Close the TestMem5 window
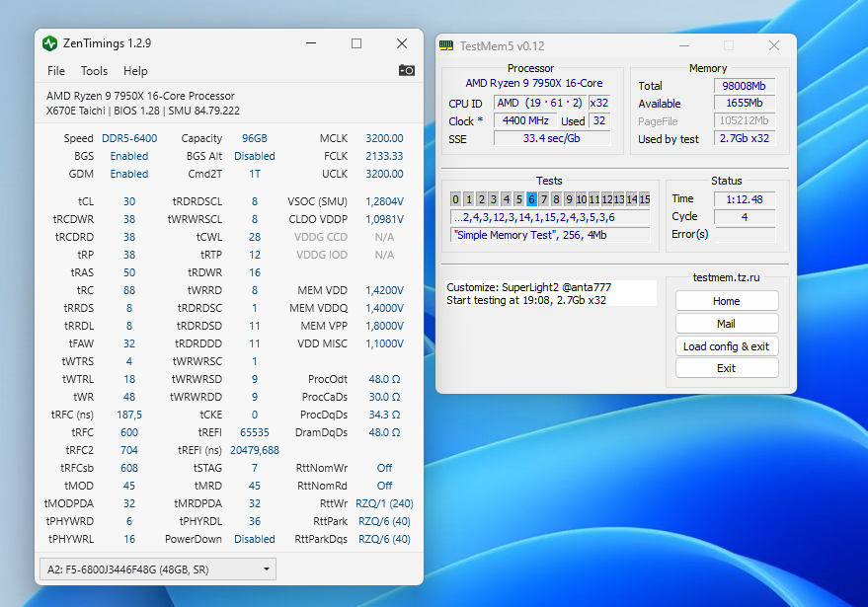Image resolution: width=868 pixels, height=607 pixels. [x=774, y=45]
